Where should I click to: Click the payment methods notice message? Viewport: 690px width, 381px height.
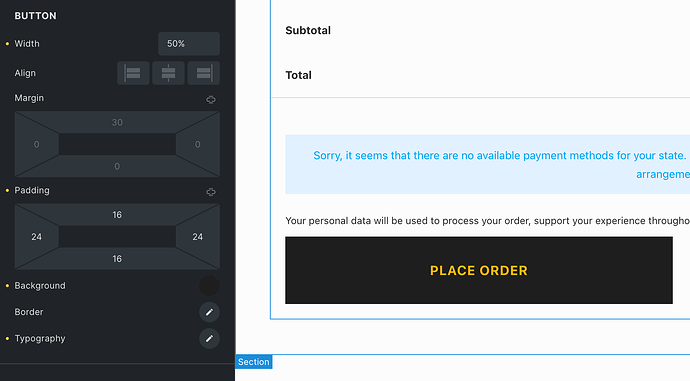(488, 165)
